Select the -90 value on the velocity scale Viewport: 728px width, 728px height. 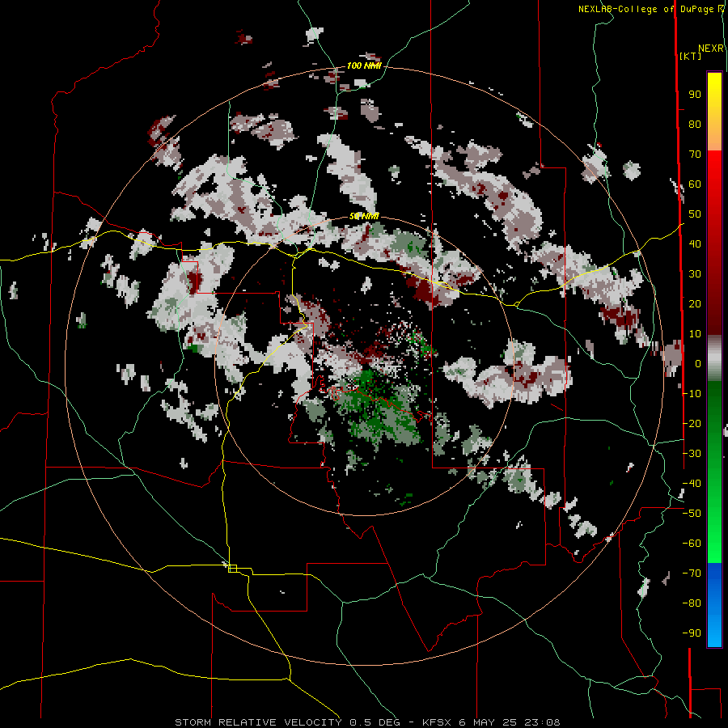[x=692, y=633]
